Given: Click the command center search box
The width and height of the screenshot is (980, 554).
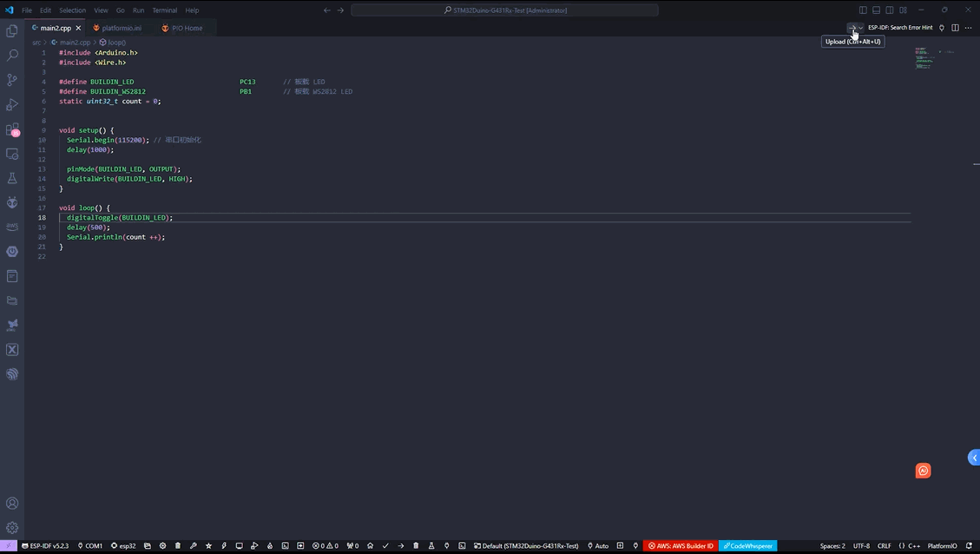Looking at the screenshot, I should point(504,10).
